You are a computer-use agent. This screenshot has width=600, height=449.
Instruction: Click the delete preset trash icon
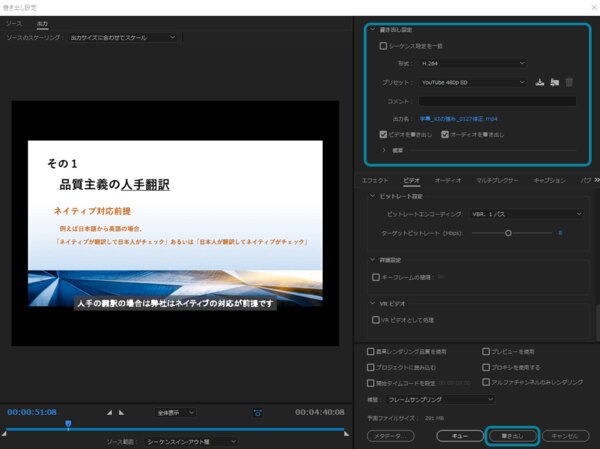coord(569,82)
